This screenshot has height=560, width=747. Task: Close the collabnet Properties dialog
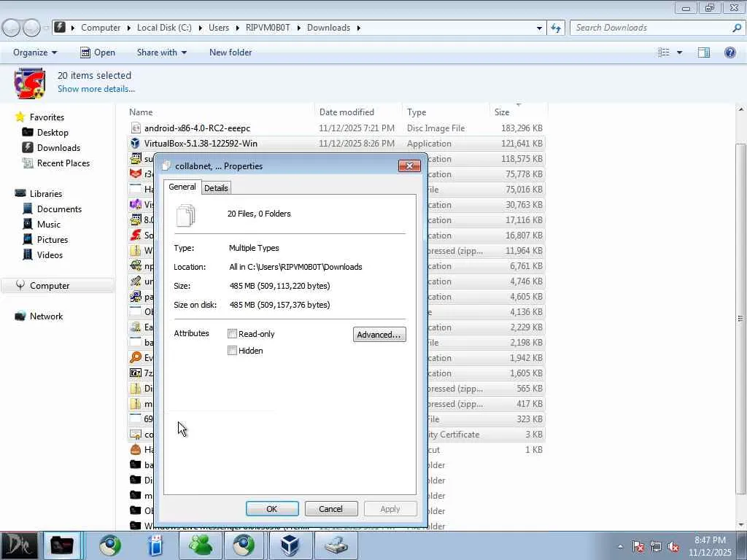[409, 166]
